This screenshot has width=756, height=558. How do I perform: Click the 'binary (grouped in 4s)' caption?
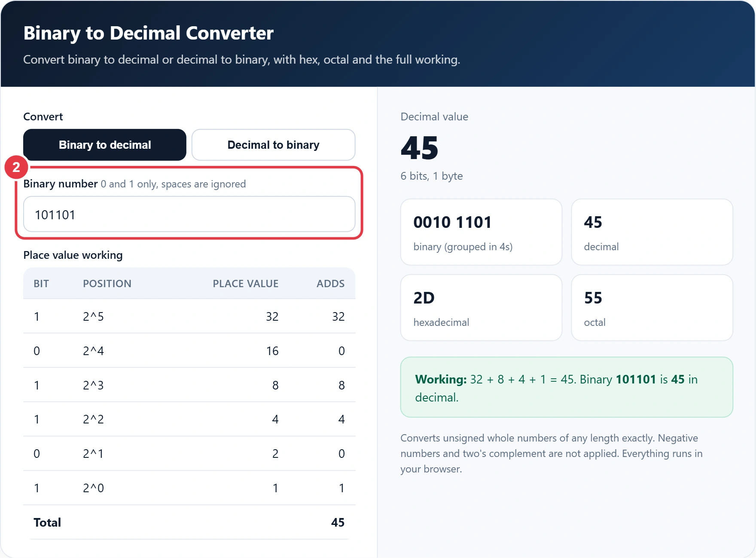(463, 247)
